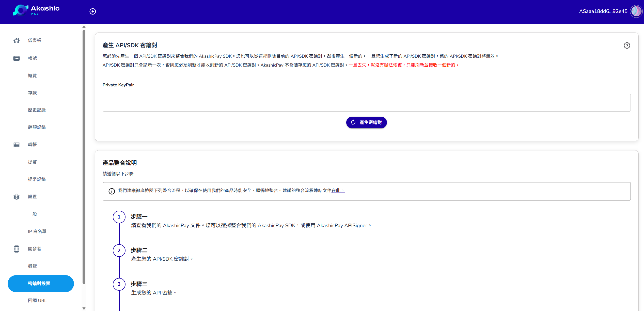The width and height of the screenshot is (644, 311).
Task: Click inside the Private KeyPair field
Action: [x=366, y=103]
